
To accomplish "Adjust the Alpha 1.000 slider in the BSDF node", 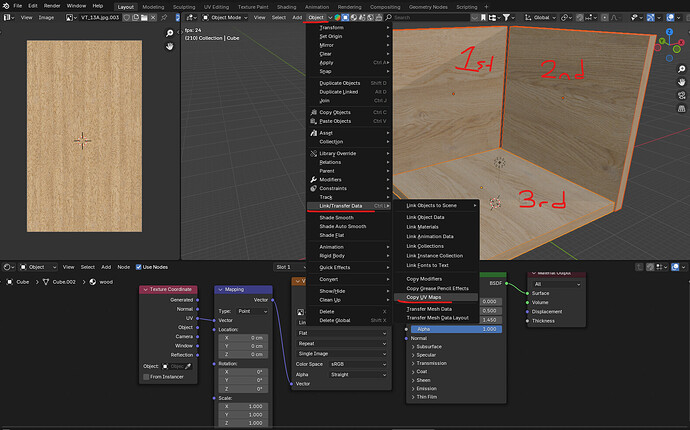I will 456,329.
